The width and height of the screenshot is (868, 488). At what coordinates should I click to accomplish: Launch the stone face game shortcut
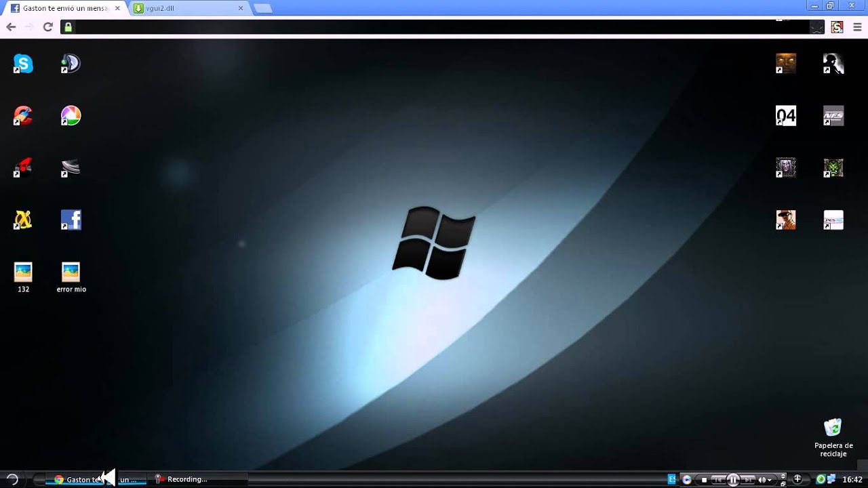(x=786, y=64)
